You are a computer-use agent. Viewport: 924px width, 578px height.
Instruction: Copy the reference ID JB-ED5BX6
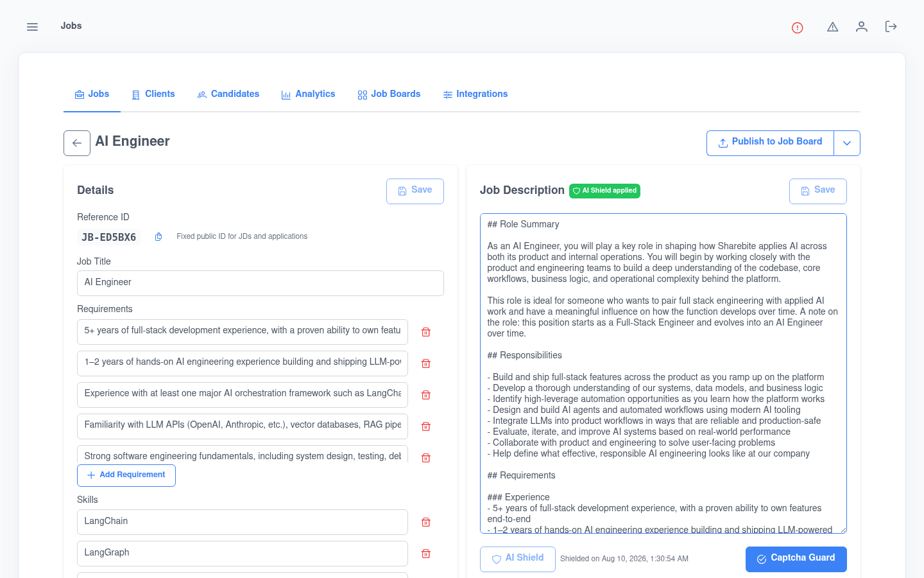coord(158,237)
